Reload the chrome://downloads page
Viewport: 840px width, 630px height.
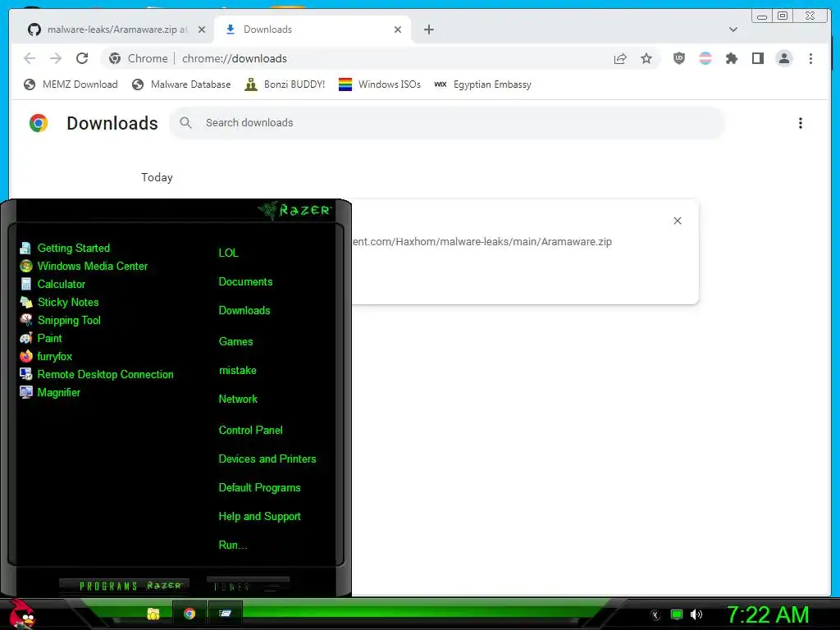pyautogui.click(x=82, y=58)
